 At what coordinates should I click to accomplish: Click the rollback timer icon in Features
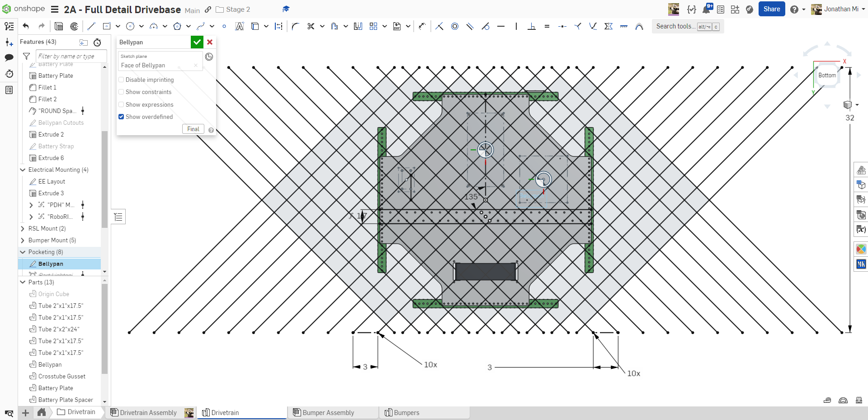click(x=97, y=42)
